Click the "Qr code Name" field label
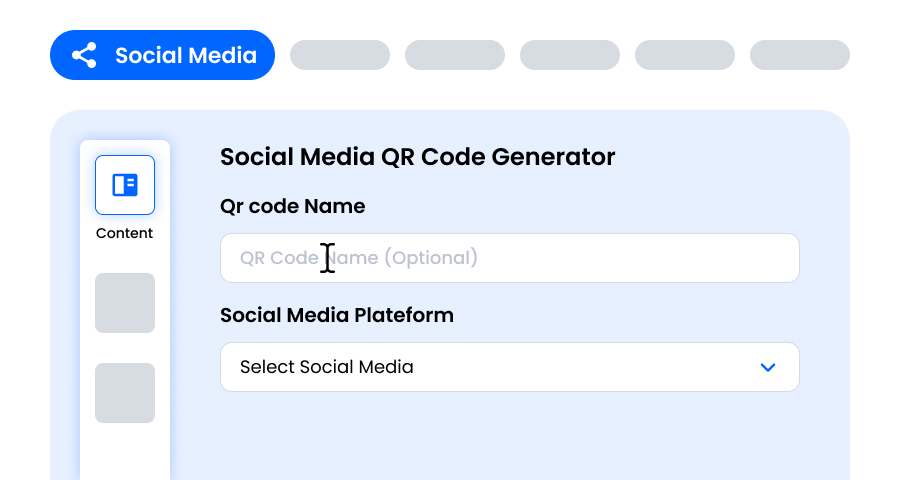 [293, 207]
